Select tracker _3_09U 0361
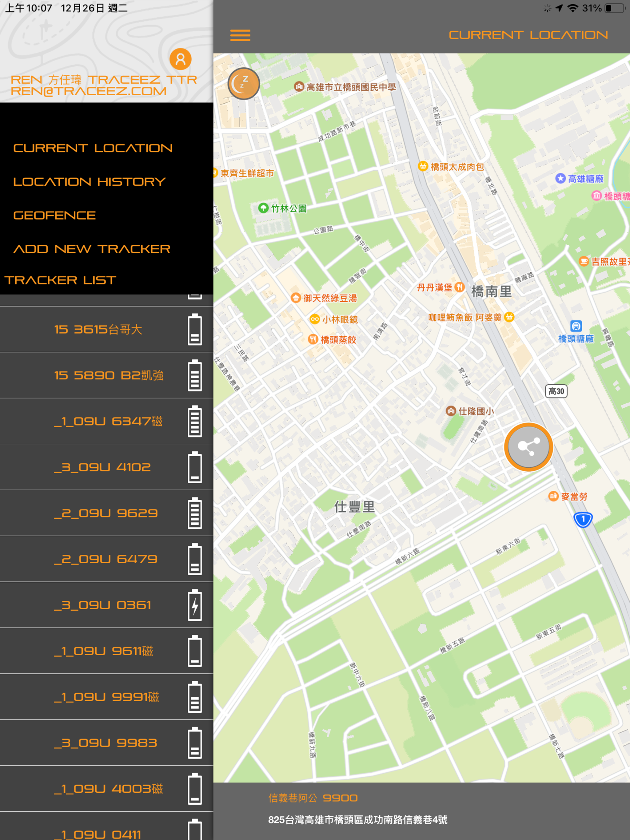The height and width of the screenshot is (840, 630). click(106, 605)
